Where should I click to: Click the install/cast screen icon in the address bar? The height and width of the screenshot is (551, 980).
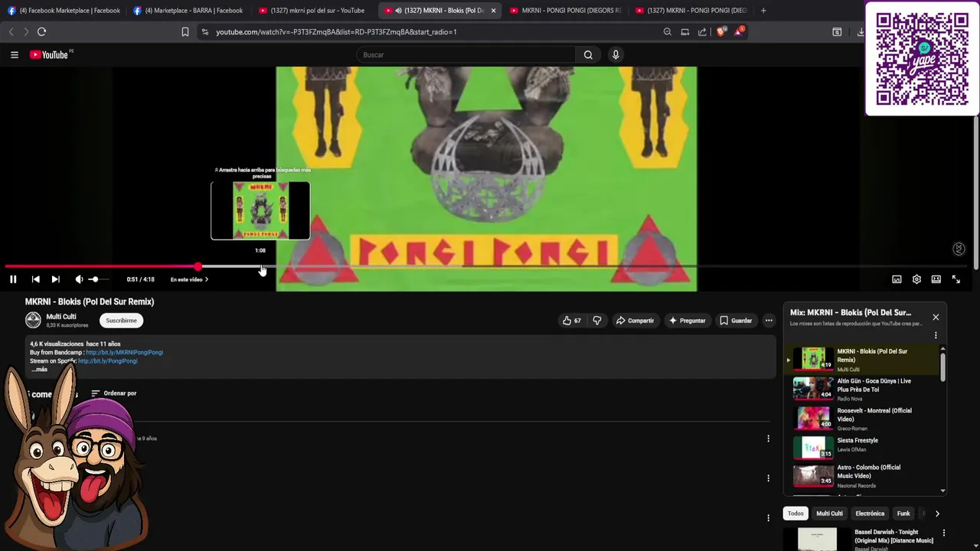(x=684, y=31)
